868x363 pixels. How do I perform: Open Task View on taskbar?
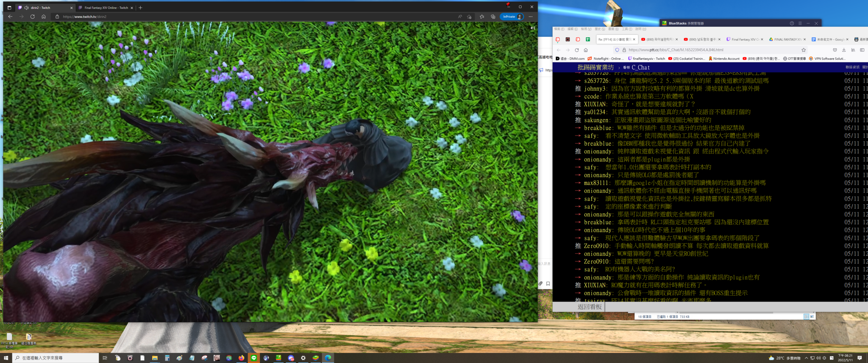click(x=105, y=358)
